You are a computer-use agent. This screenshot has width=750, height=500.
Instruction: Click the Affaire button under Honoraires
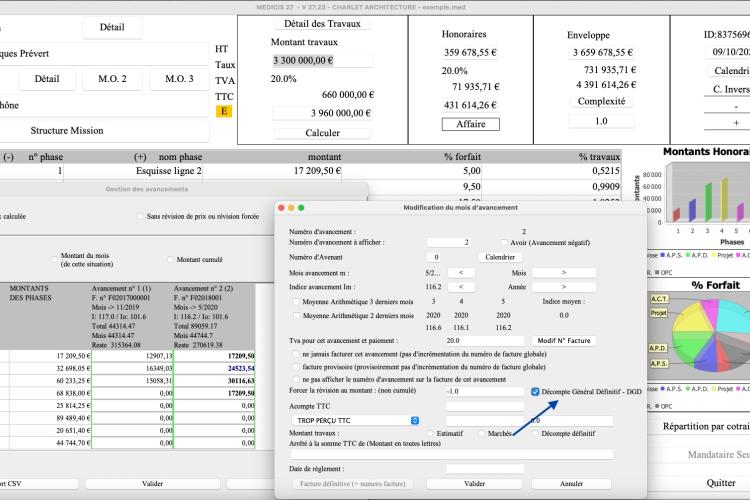pyautogui.click(x=471, y=124)
